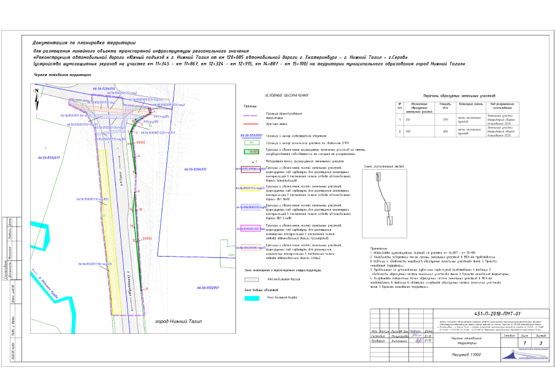Click the area value "606" in the parcels table

tap(445, 132)
